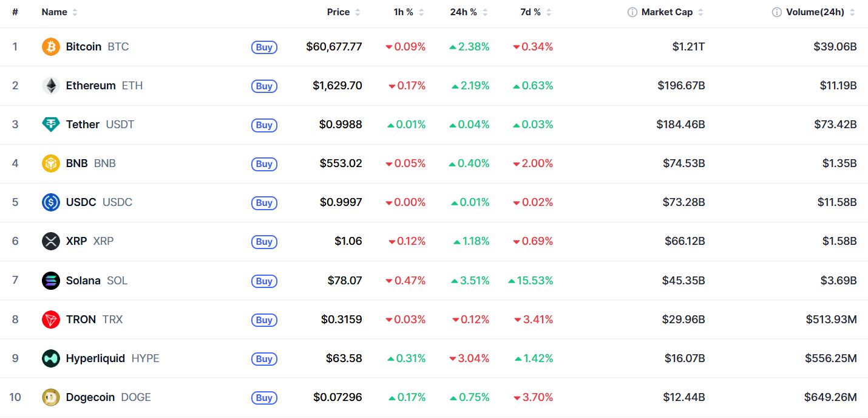Click the Bitcoin coin logo icon
The image size is (868, 418).
[51, 47]
